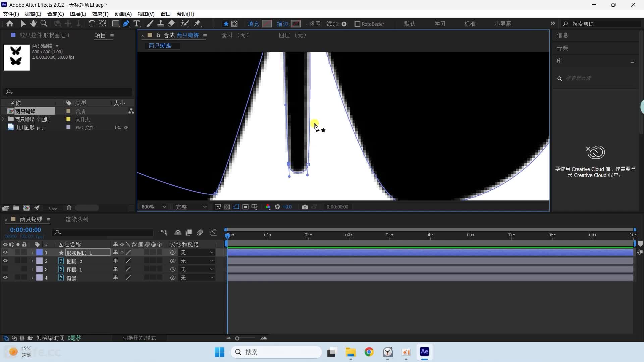Toggle visibility of 背景 layer
The width and height of the screenshot is (644, 362).
click(x=5, y=278)
